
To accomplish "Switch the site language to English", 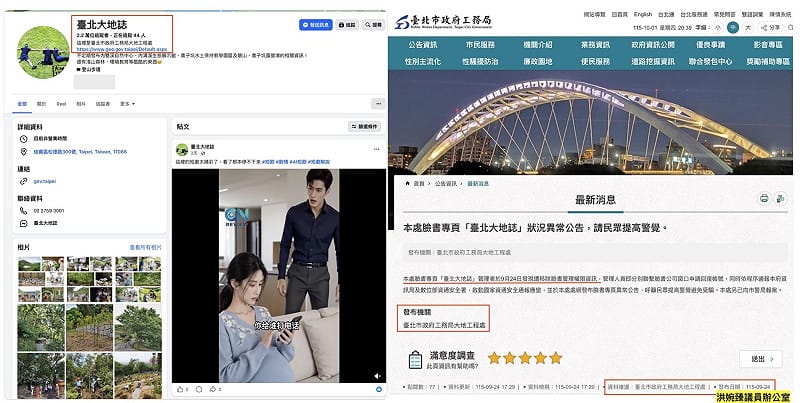I will (643, 14).
